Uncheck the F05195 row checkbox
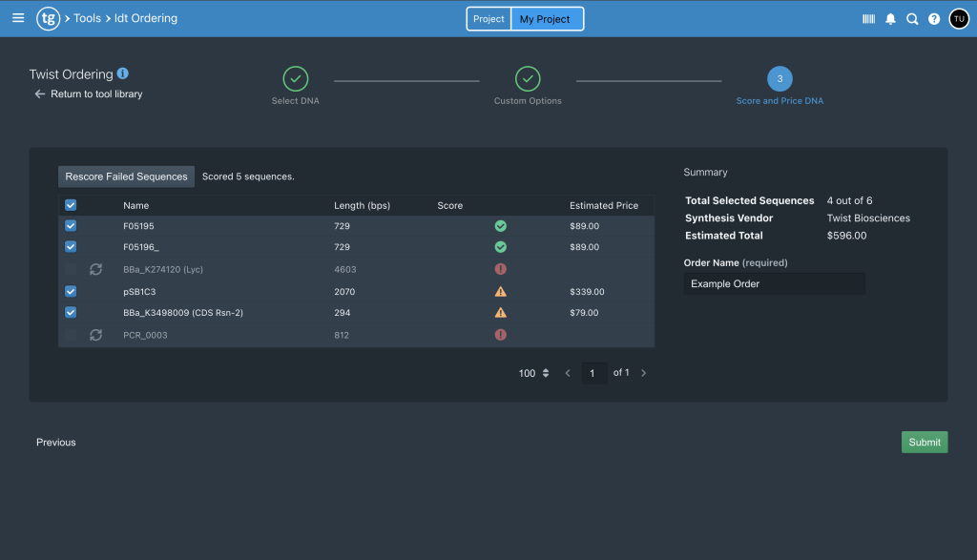Image resolution: width=977 pixels, height=560 pixels. [71, 226]
